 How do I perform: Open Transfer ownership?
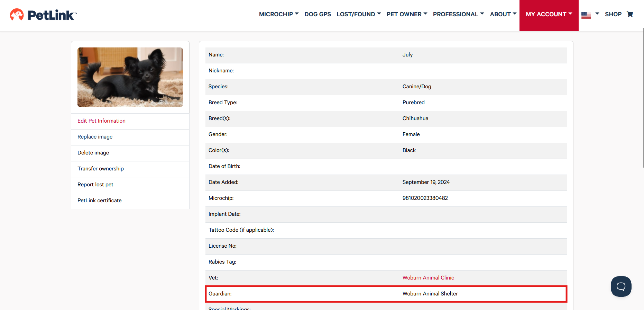(x=101, y=169)
